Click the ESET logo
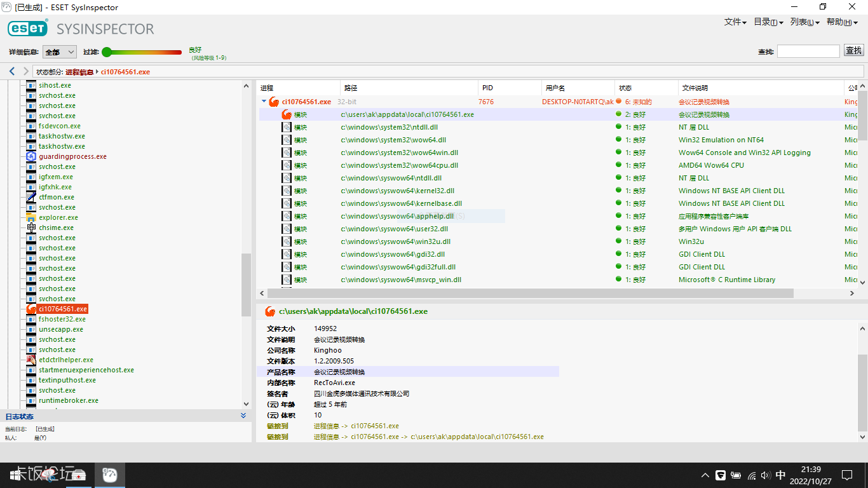This screenshot has height=488, width=868. pyautogui.click(x=27, y=28)
